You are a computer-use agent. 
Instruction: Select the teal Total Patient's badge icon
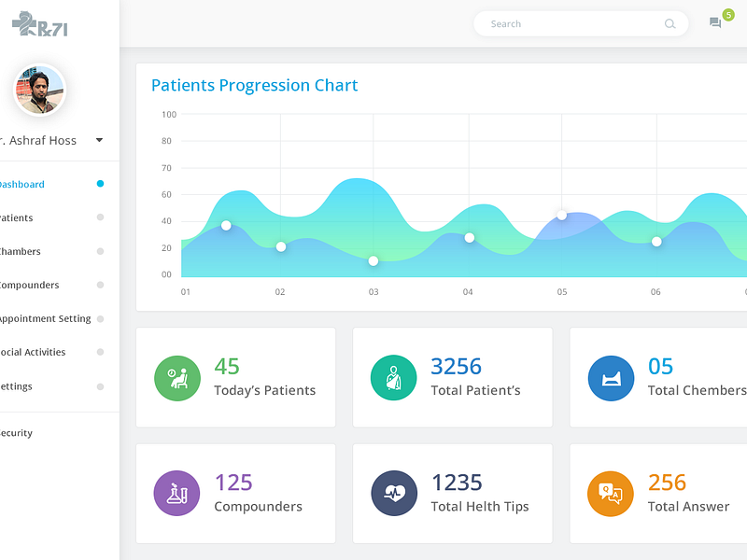pos(393,377)
